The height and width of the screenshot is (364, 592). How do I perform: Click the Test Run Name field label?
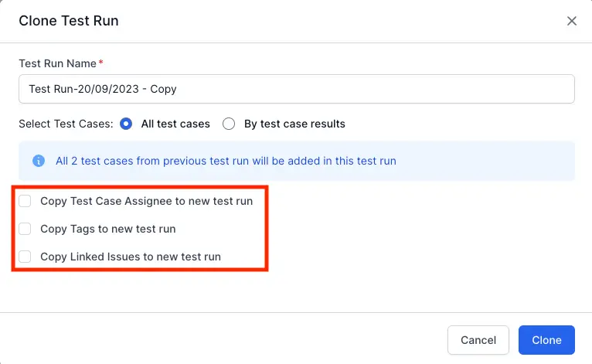[56, 63]
